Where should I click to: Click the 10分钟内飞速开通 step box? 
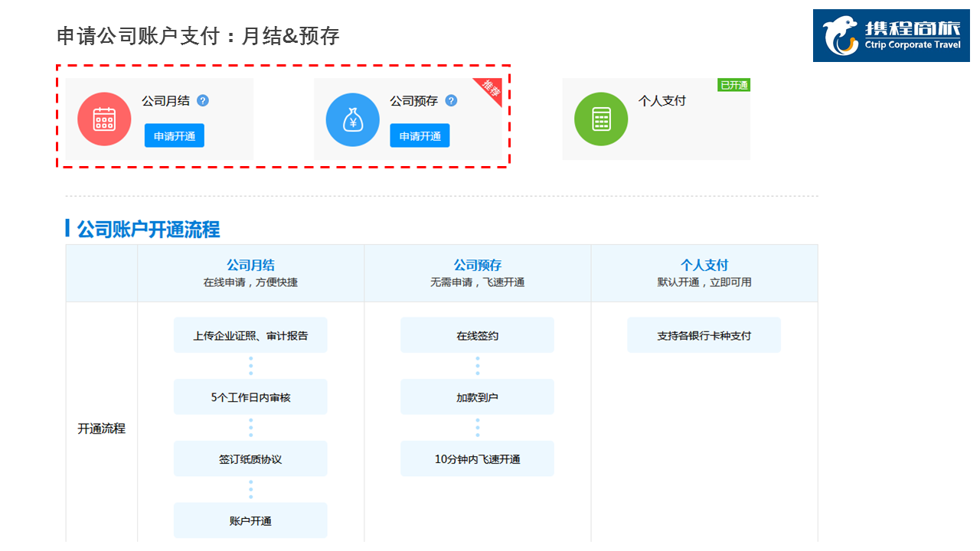pyautogui.click(x=477, y=459)
